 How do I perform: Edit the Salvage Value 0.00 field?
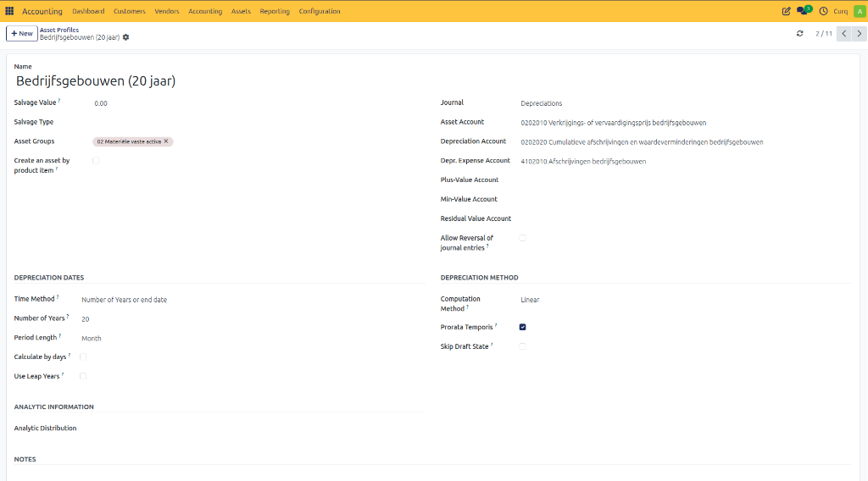coord(259,103)
